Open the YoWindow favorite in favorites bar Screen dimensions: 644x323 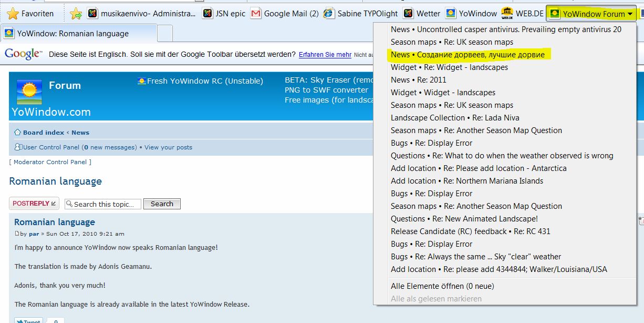point(471,14)
